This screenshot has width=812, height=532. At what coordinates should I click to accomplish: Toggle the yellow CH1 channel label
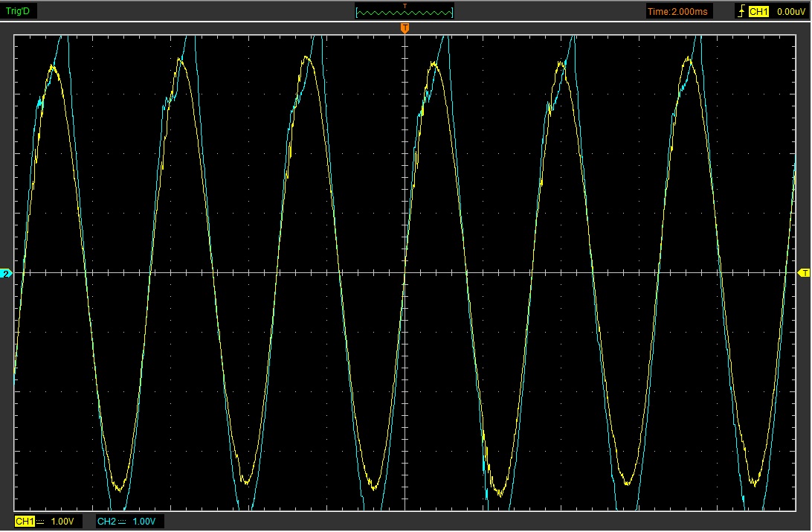click(25, 522)
